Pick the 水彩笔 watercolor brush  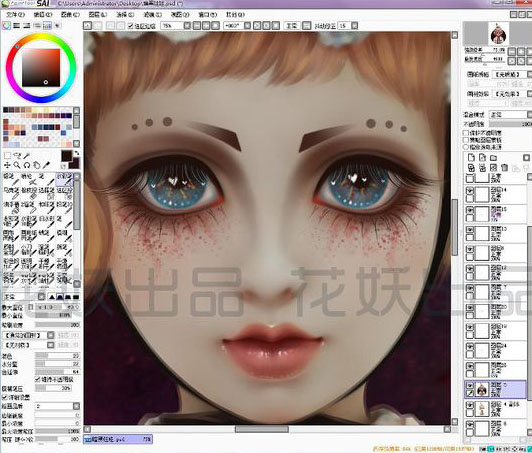pos(64,179)
